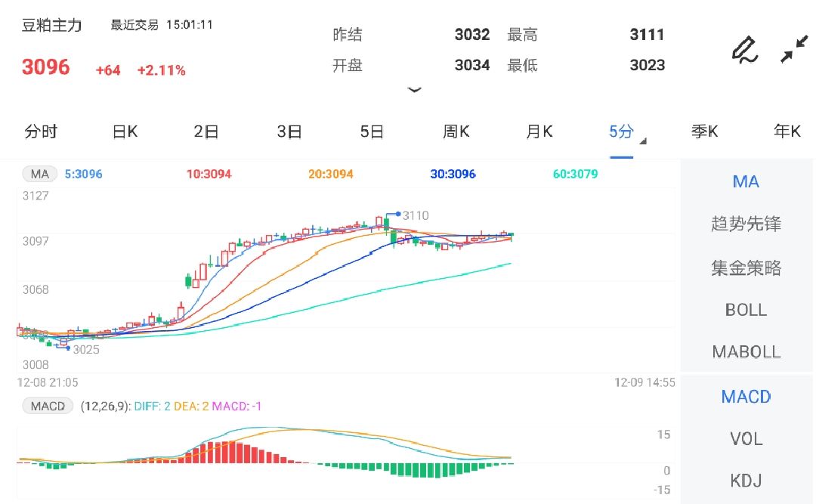Image resolution: width=816 pixels, height=504 pixels.
Task: Switch to 日K chart tab
Action: [125, 131]
